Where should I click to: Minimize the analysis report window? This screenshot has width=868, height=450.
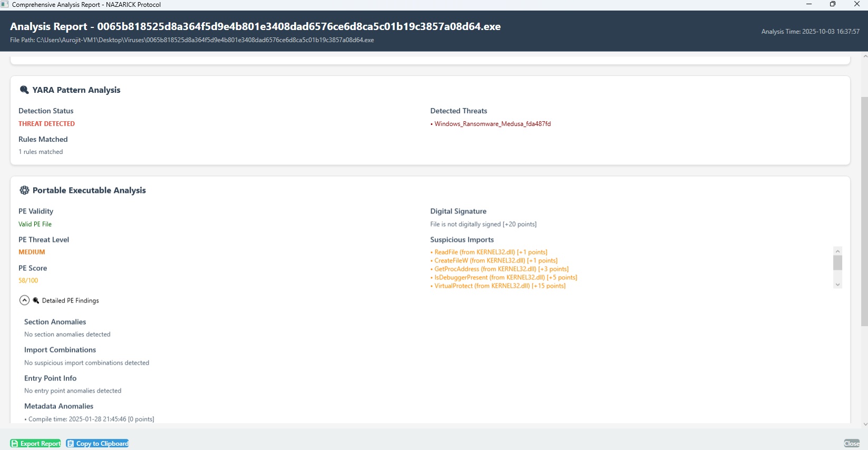(808, 4)
